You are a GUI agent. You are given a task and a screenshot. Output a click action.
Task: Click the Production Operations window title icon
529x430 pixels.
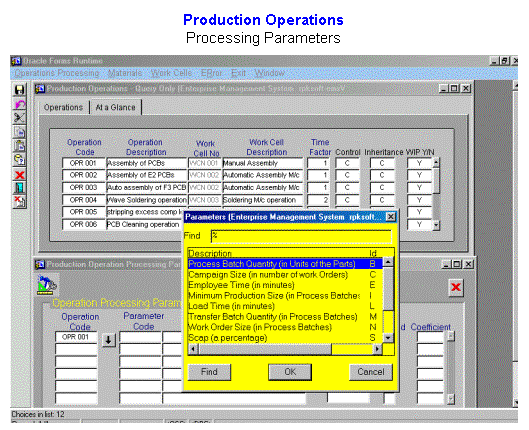click(x=40, y=89)
